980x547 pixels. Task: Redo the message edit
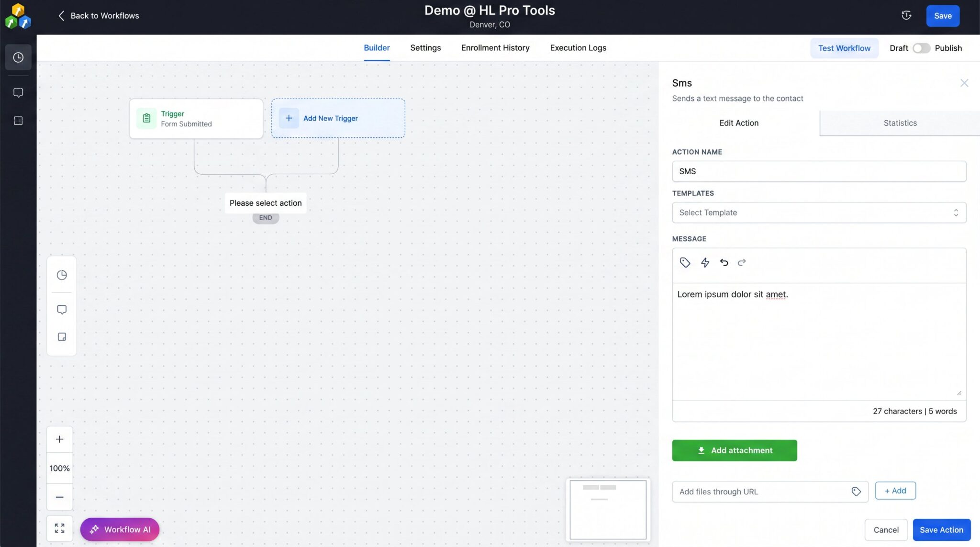742,262
